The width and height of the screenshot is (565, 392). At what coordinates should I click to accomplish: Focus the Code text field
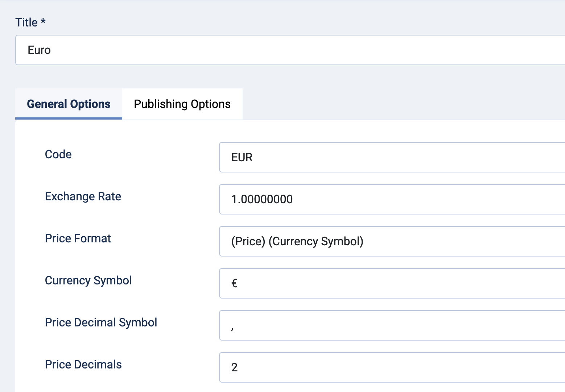[x=392, y=157]
